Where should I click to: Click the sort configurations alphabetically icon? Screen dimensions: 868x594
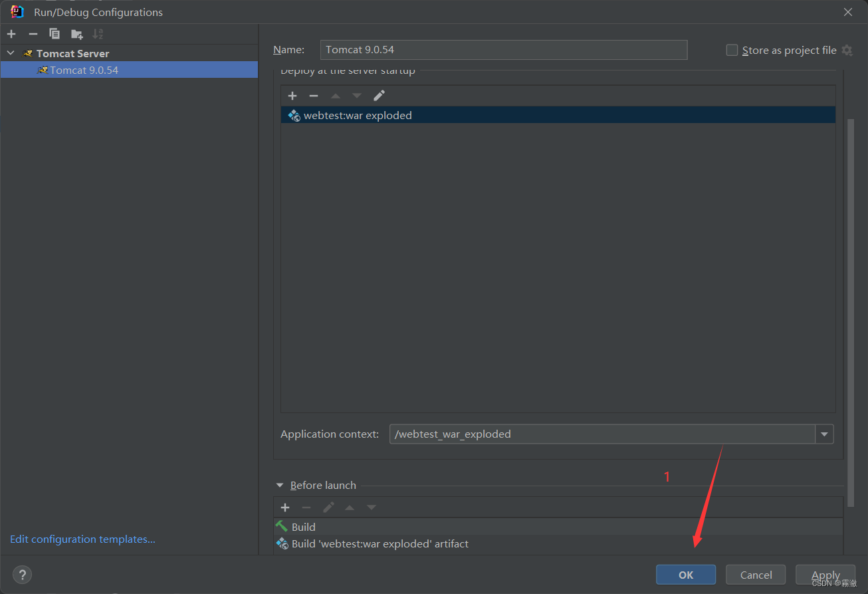click(x=98, y=34)
